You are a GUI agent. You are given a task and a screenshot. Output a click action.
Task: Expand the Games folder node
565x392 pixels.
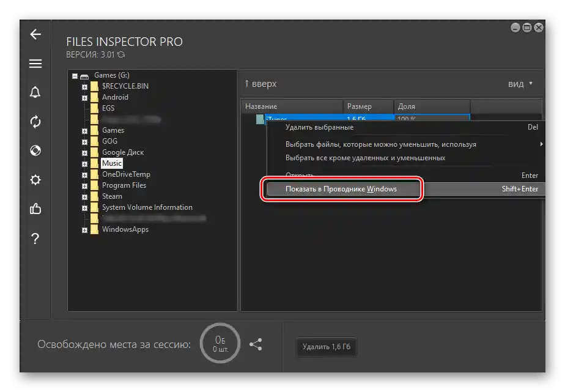[x=84, y=131]
